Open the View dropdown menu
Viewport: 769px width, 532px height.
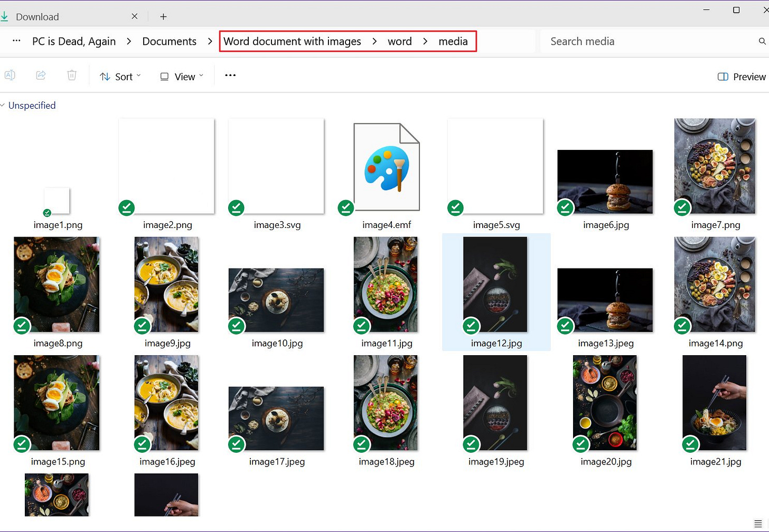pos(182,77)
